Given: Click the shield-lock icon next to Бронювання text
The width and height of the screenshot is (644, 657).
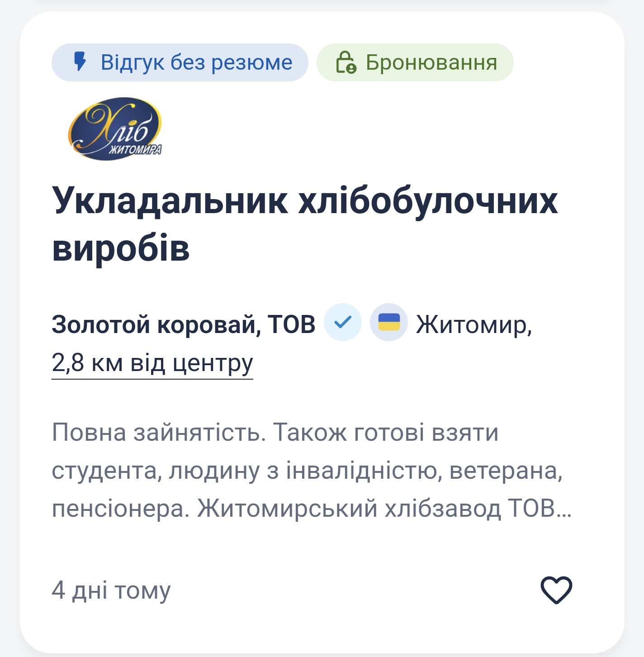Looking at the screenshot, I should (x=347, y=63).
